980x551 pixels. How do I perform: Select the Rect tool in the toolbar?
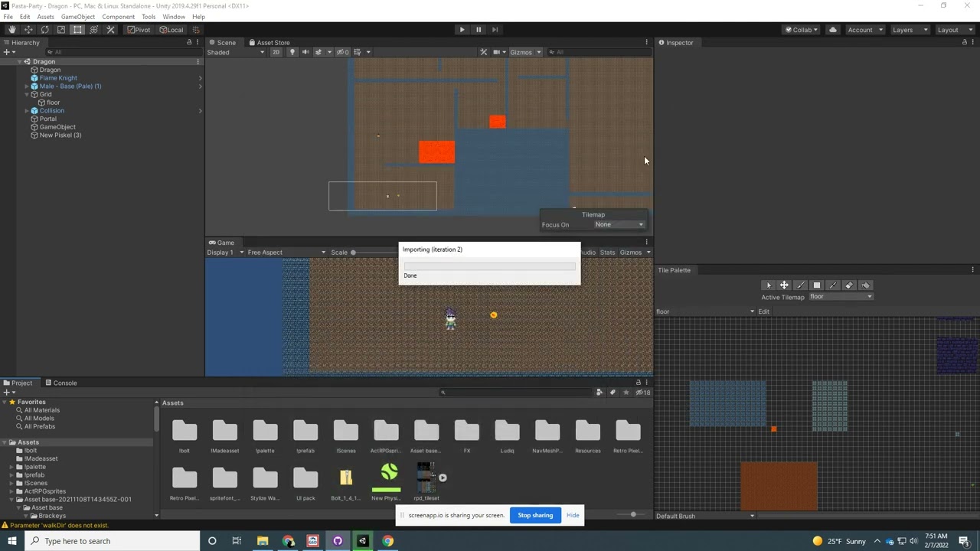pyautogui.click(x=77, y=30)
